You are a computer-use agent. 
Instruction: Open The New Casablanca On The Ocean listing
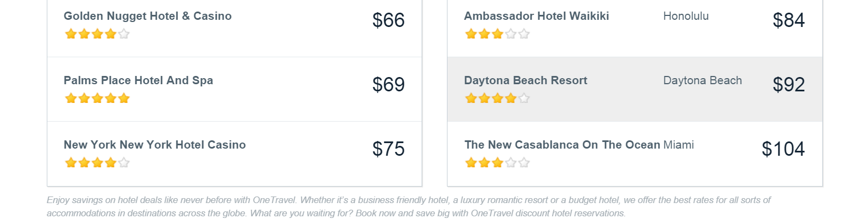point(562,145)
